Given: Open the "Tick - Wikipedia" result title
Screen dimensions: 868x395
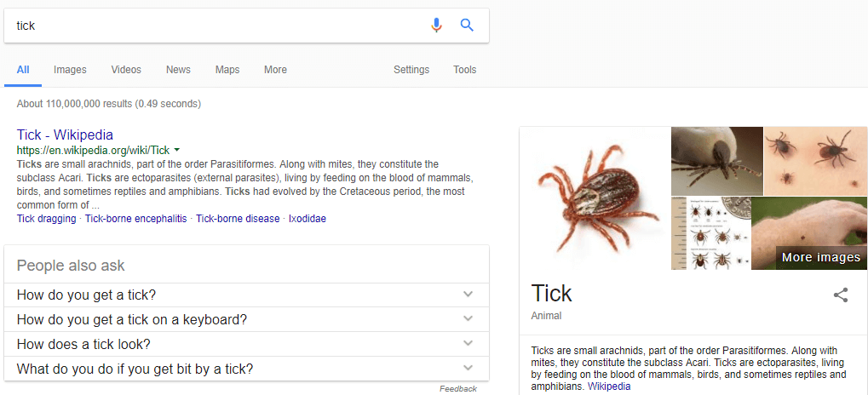Looking at the screenshot, I should [x=66, y=135].
